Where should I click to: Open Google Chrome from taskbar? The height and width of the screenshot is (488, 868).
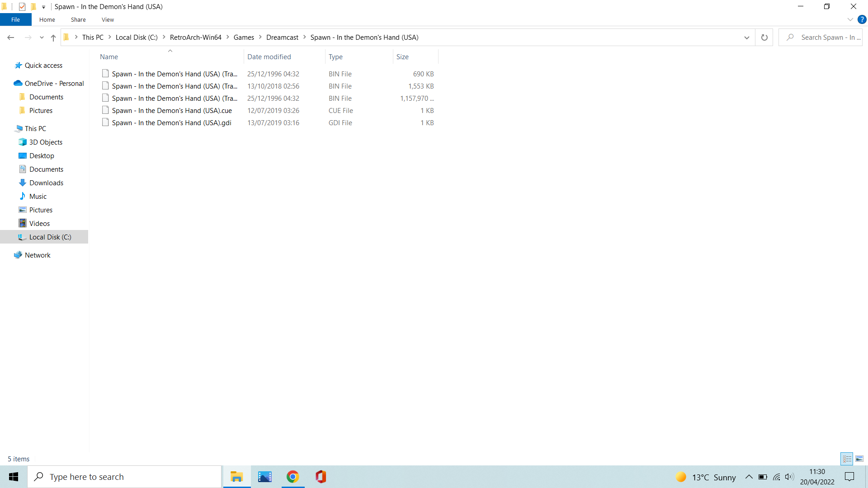pos(293,477)
